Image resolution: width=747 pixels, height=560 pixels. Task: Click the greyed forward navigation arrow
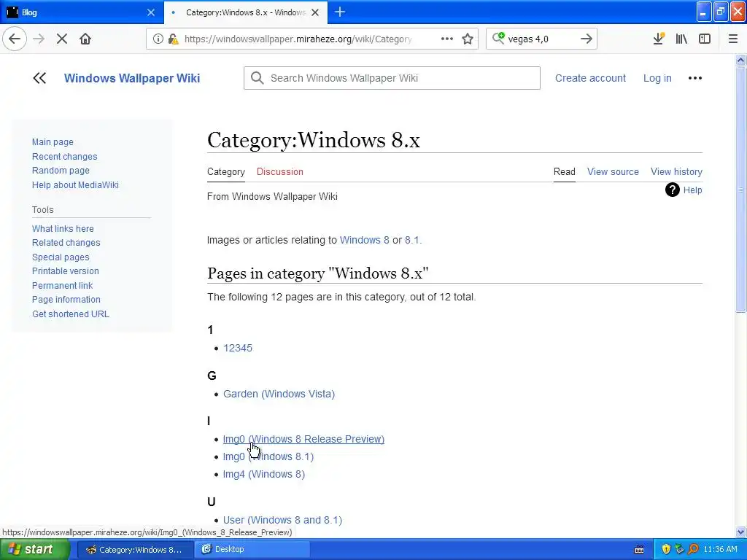pos(39,39)
